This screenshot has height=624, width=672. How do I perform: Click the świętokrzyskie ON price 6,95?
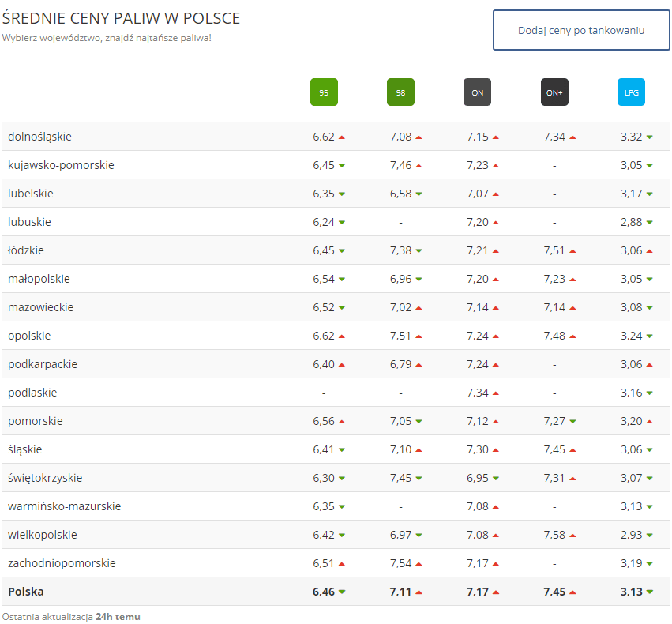477,478
